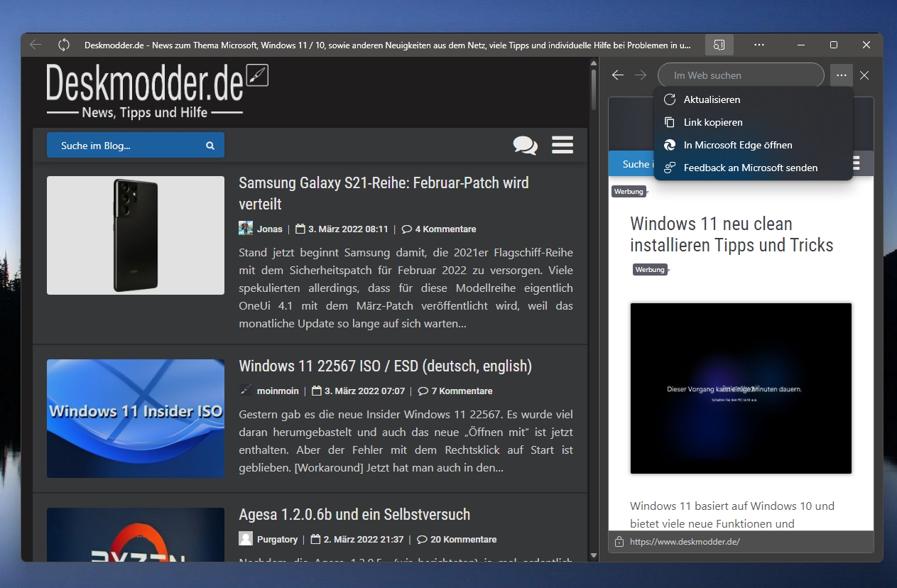Open the 20 Kommentare link
This screenshot has width=897, height=588.
(457, 540)
